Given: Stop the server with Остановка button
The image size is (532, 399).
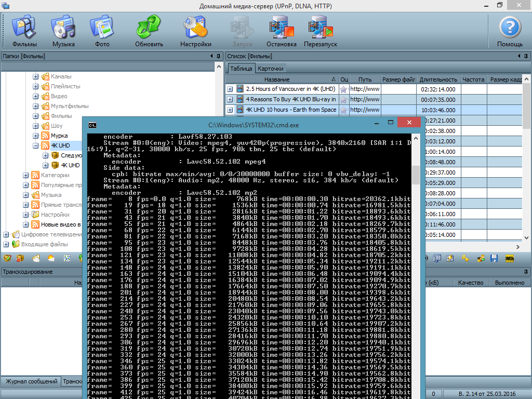Looking at the screenshot, I should tap(281, 31).
